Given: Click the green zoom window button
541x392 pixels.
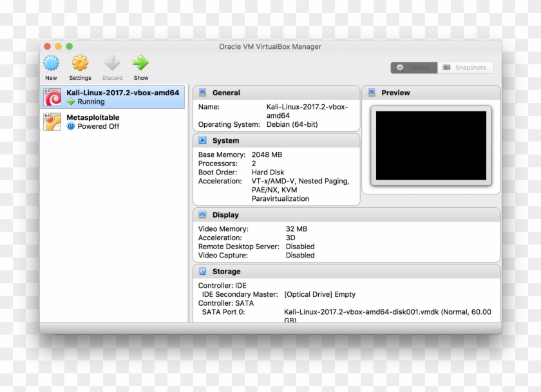Looking at the screenshot, I should 70,46.
